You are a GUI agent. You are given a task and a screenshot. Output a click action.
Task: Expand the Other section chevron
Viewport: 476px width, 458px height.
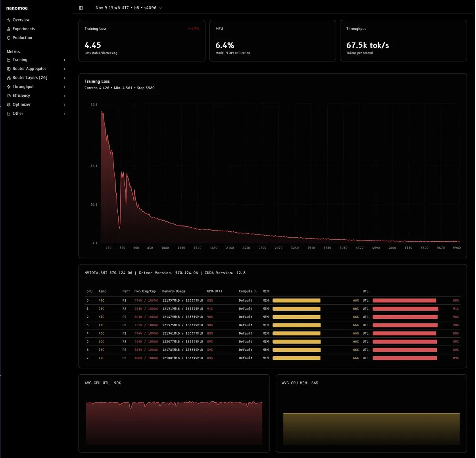click(64, 114)
